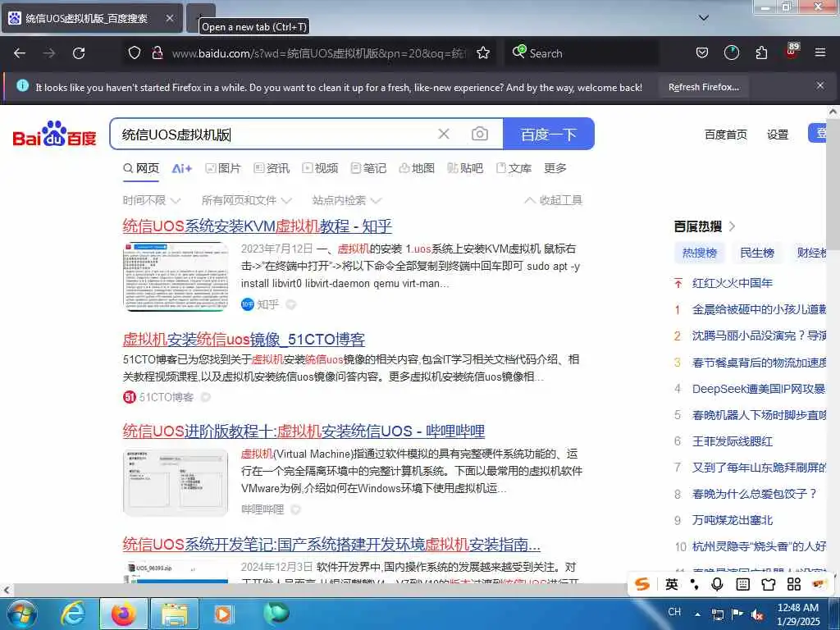The image size is (840, 630).
Task: Open hot search 王菲发际线腮红
Action: click(x=732, y=441)
